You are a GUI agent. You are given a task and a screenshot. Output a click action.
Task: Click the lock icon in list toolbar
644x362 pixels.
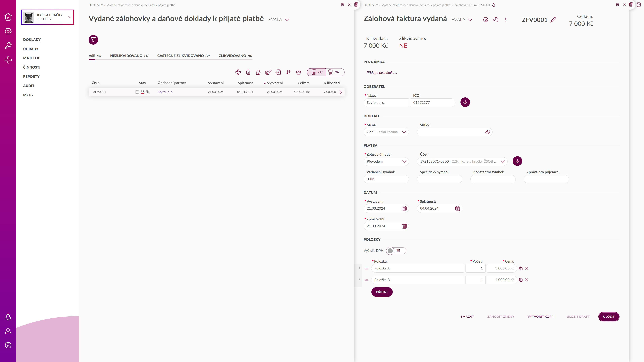258,72
